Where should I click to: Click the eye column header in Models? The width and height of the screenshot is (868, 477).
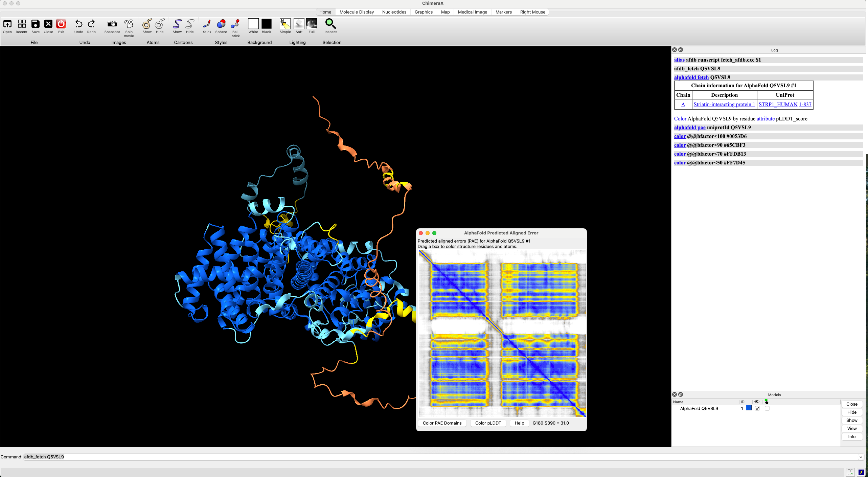click(757, 402)
